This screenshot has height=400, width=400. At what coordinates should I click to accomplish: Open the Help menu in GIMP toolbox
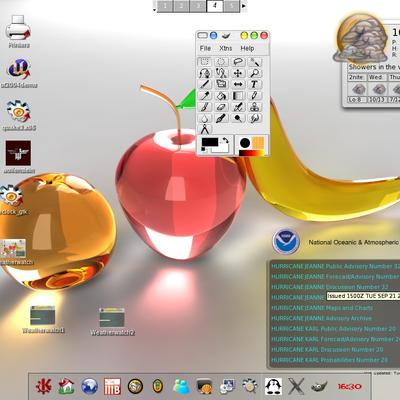point(247,48)
